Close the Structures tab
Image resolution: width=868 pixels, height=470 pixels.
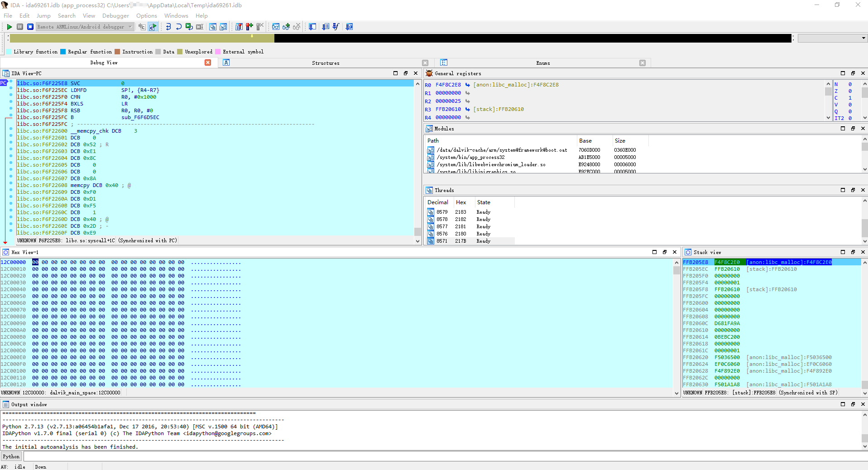[x=425, y=63]
